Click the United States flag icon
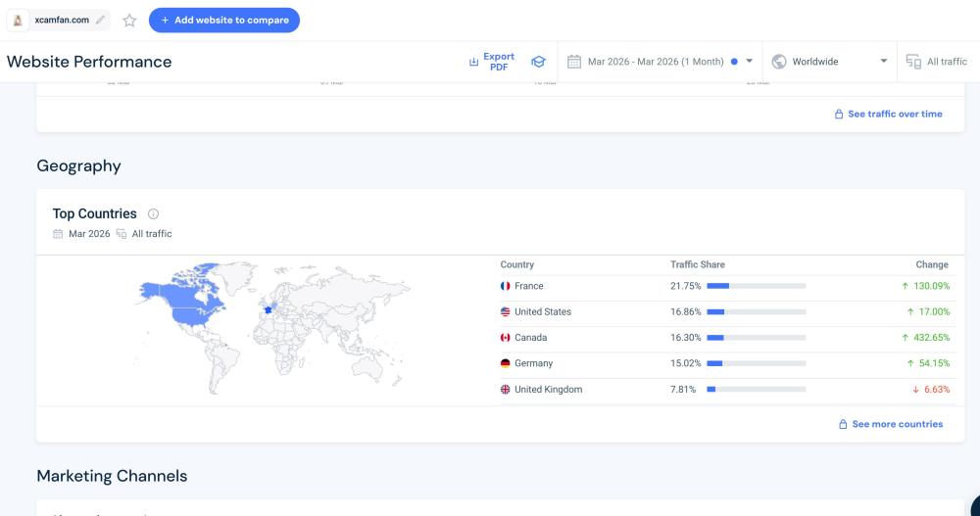The width and height of the screenshot is (980, 516). coord(506,312)
